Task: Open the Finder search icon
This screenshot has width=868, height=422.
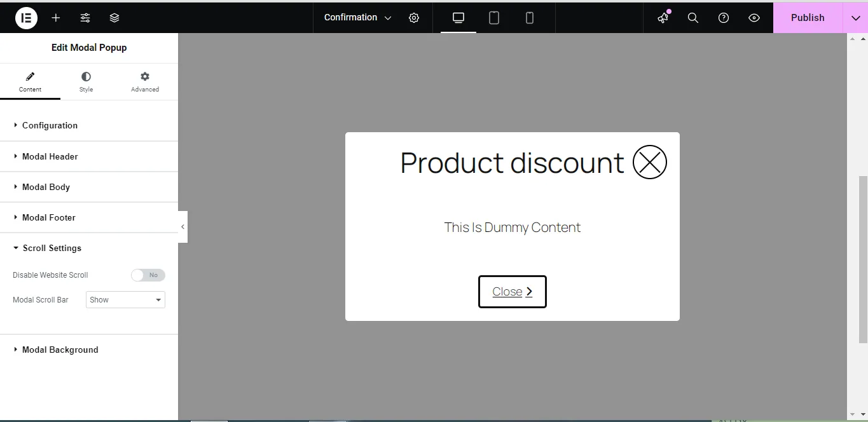Action: pyautogui.click(x=693, y=18)
